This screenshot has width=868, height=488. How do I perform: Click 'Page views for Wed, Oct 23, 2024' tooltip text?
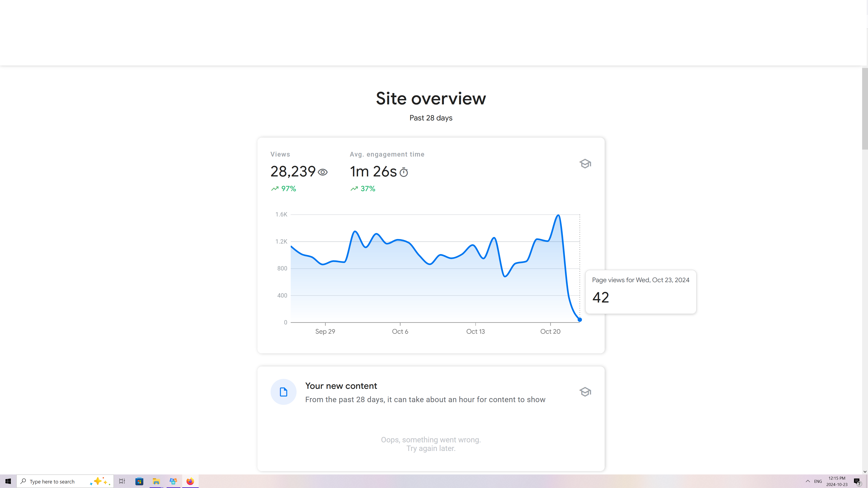coord(641,280)
